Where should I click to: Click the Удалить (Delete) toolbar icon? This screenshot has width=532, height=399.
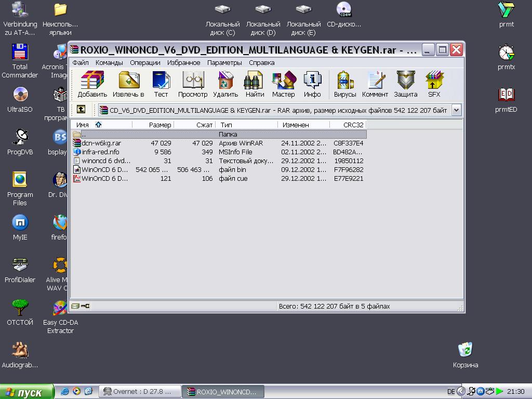pyautogui.click(x=225, y=84)
